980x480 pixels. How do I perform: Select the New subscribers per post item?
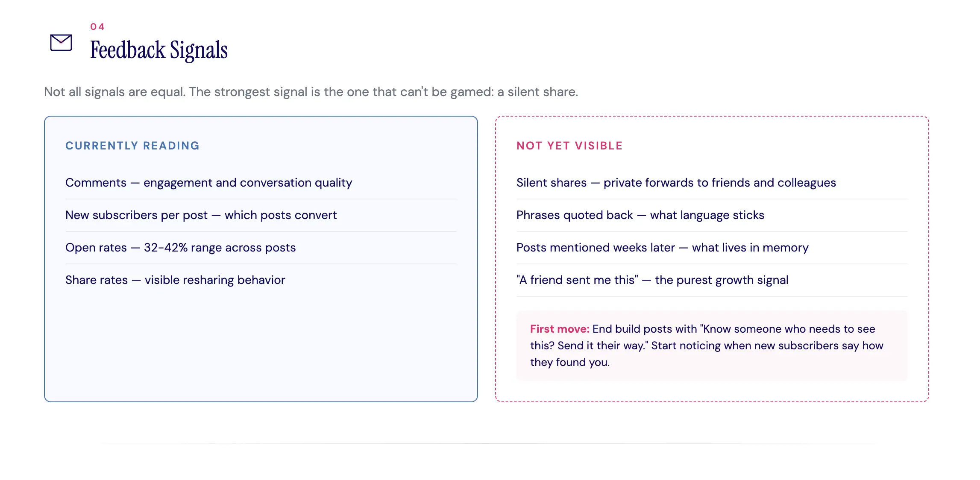(x=261, y=215)
